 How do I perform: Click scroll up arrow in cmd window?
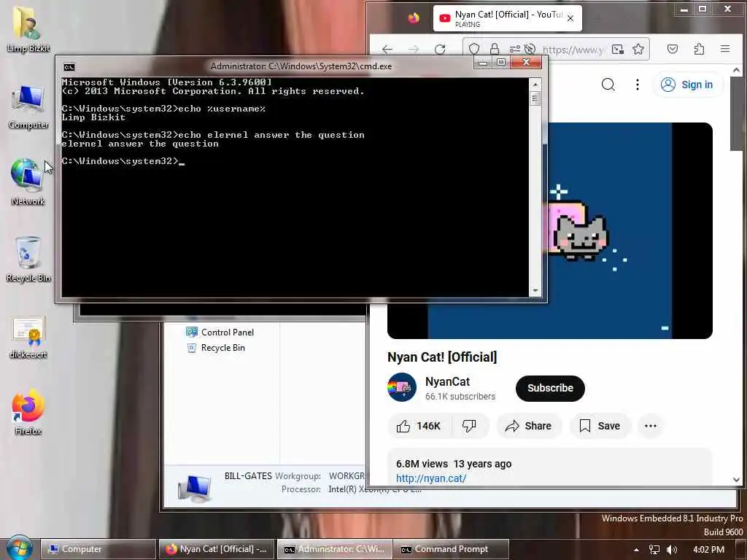(x=535, y=85)
